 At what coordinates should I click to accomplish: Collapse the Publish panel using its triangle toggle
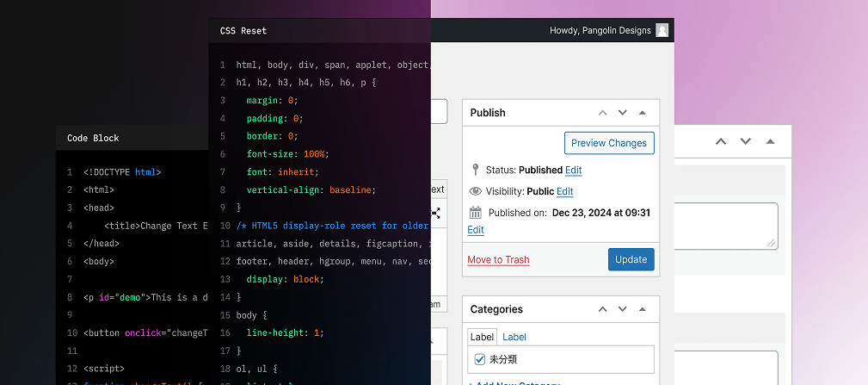click(642, 113)
